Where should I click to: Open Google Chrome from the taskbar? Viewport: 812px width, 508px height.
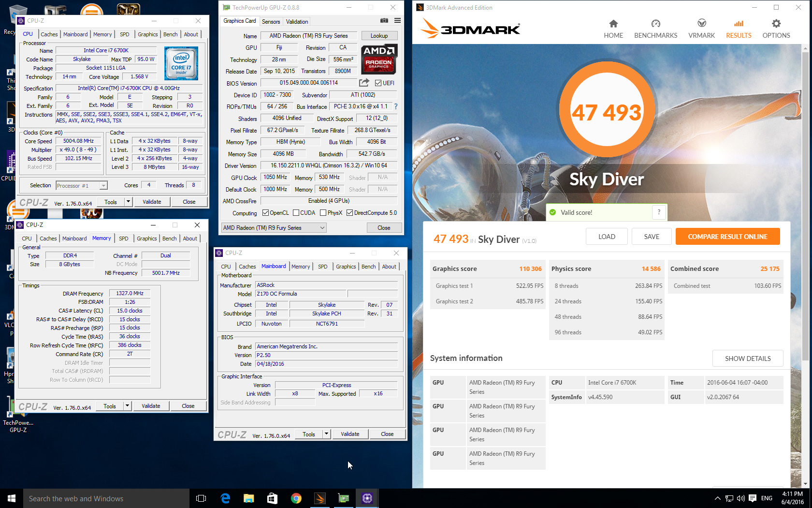click(296, 498)
